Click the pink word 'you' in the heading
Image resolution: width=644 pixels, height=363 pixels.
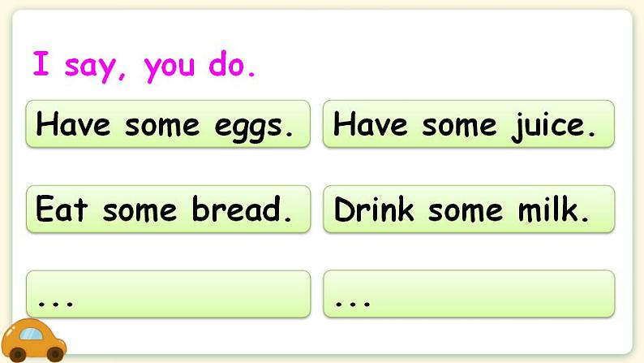[x=170, y=68]
